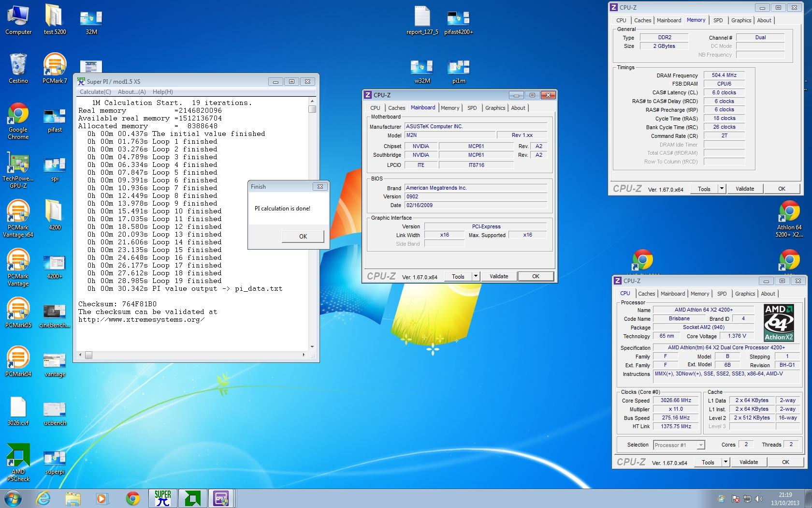
Task: Open the Tools dropdown arrow in Memory CPU-Z
Action: [x=722, y=189]
